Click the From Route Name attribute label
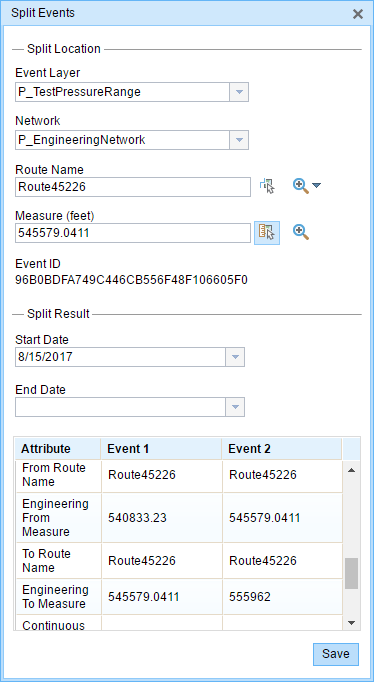This screenshot has width=374, height=682. pos(54,475)
